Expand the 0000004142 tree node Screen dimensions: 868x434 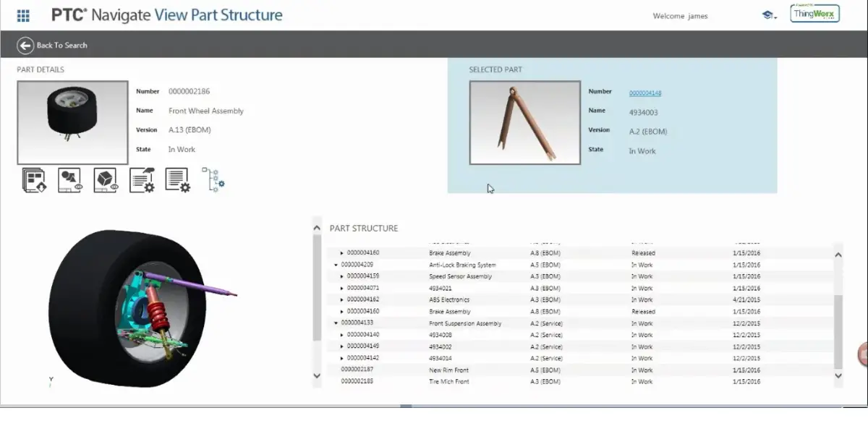tap(342, 358)
